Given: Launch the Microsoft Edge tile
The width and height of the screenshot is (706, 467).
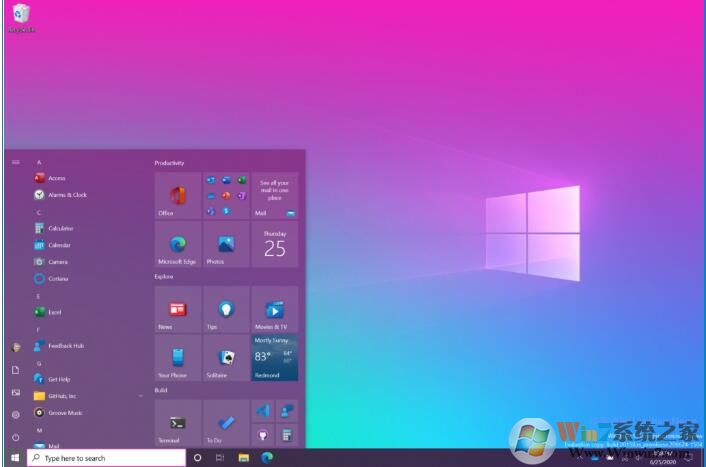Looking at the screenshot, I should (x=178, y=244).
